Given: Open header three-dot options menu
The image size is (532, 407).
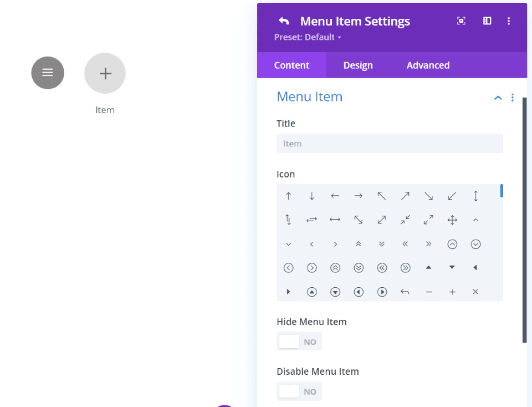Looking at the screenshot, I should [x=509, y=21].
